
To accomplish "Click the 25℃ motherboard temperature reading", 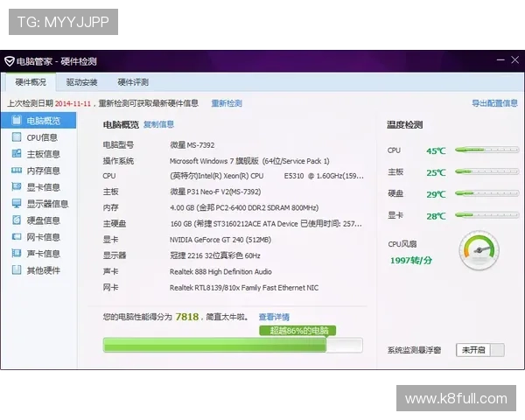I will click(x=436, y=172).
